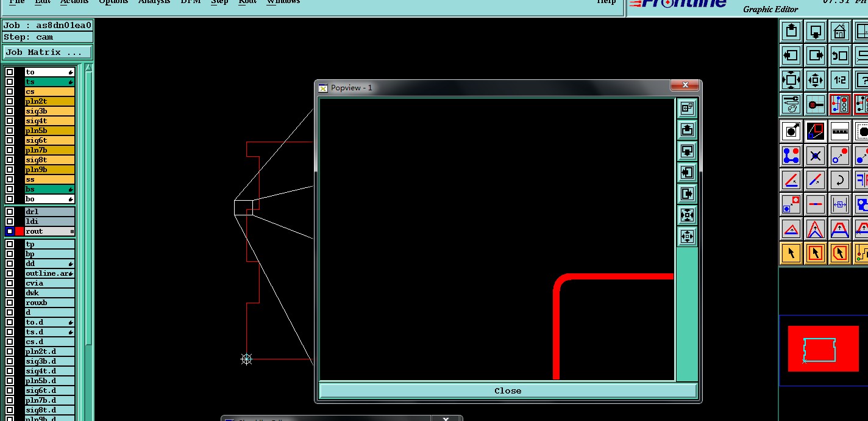868x421 pixels.
Task: Select the bo layer name
Action: [49, 199]
